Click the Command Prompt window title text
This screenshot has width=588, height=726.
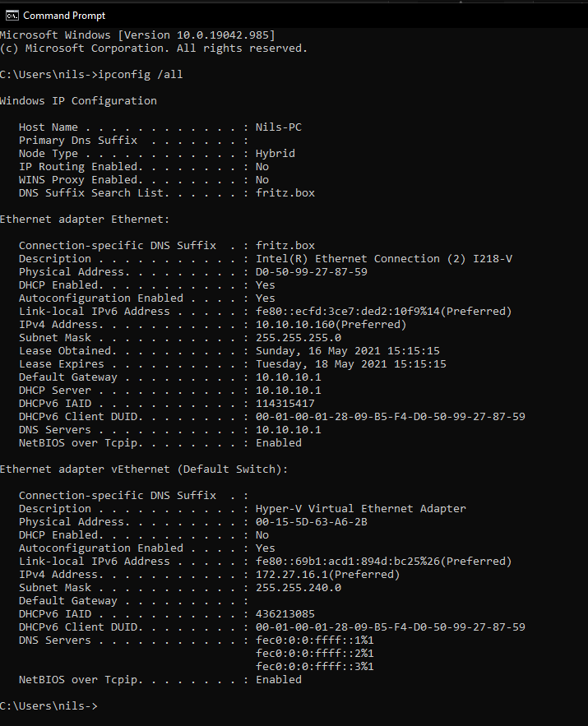[64, 16]
